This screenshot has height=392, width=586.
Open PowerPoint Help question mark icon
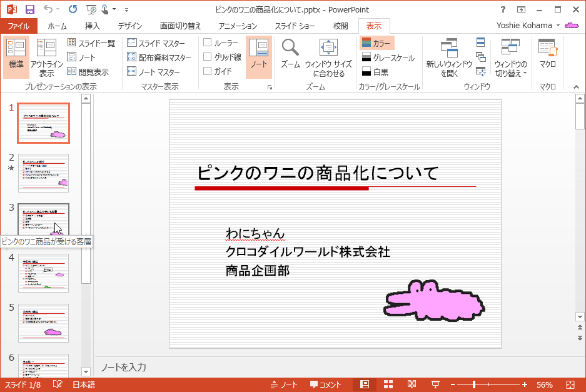[503, 9]
